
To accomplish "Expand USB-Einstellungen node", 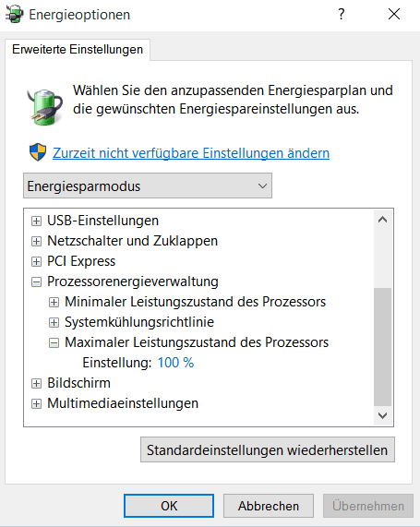I will tap(36, 221).
